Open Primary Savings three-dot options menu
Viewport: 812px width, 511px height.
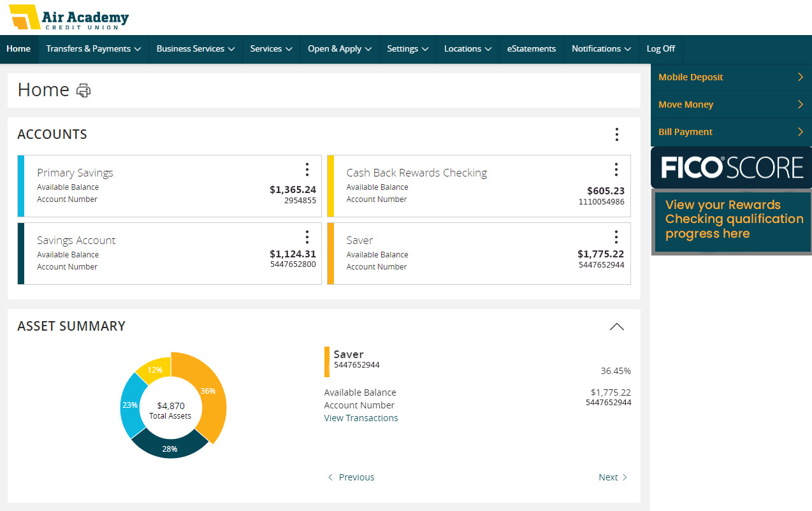(307, 169)
